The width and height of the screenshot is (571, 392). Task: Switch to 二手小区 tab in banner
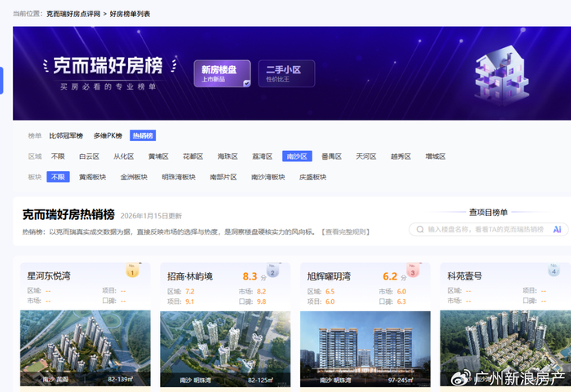click(x=286, y=73)
